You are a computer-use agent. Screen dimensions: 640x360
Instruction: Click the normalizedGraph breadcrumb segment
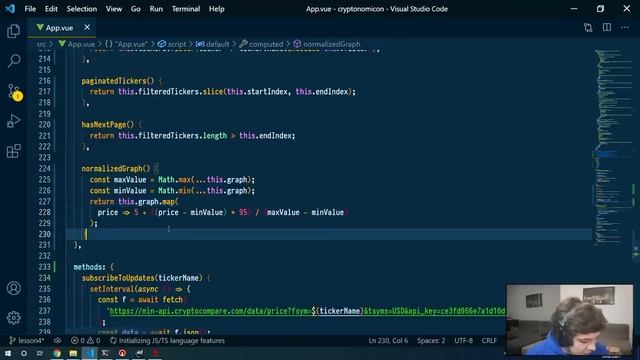click(x=327, y=44)
